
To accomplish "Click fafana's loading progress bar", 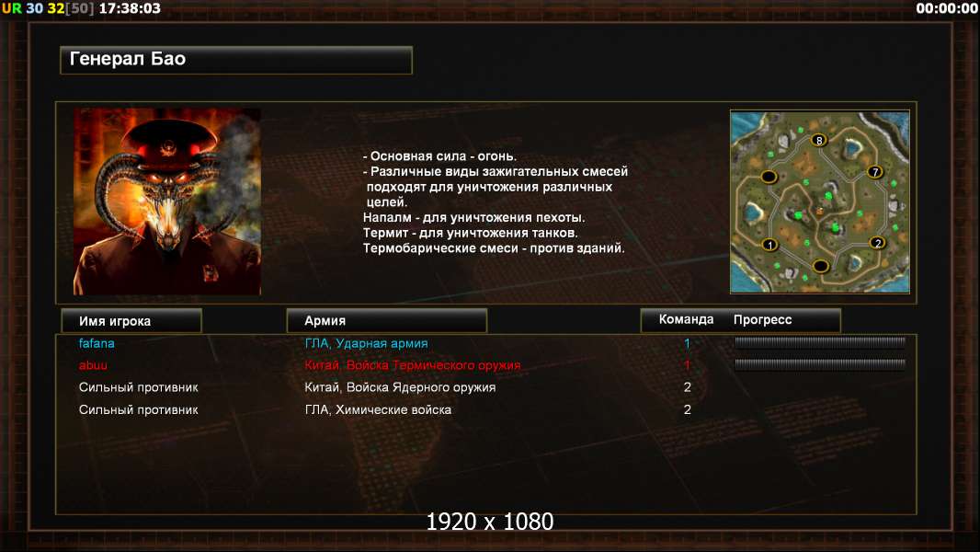I will point(820,342).
